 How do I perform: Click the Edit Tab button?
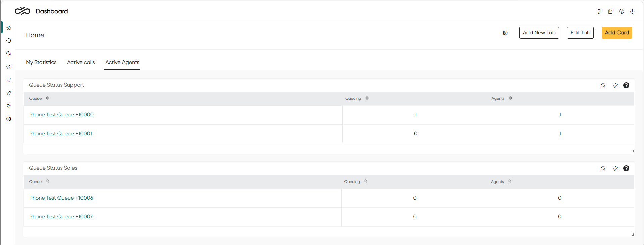580,33
